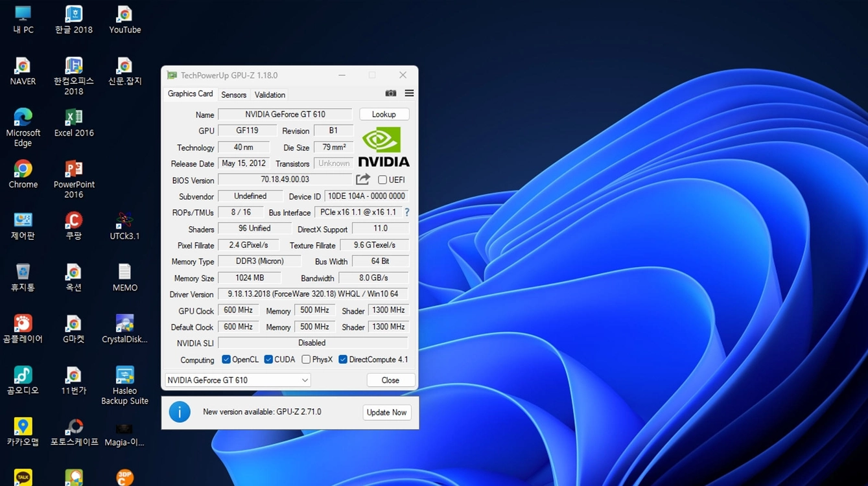Open the Excel 2016 desktop icon
Viewport: 868px width, 486px height.
(x=73, y=122)
